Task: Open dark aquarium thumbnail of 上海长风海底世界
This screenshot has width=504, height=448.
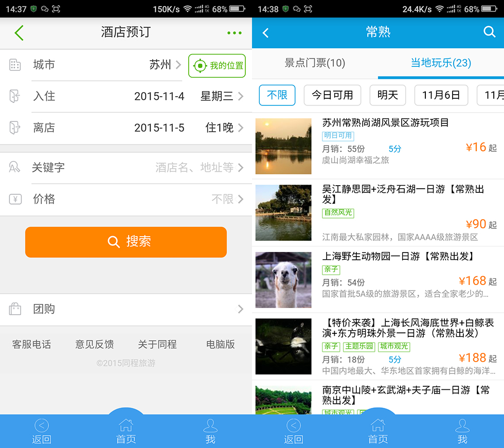Action: pyautogui.click(x=283, y=347)
